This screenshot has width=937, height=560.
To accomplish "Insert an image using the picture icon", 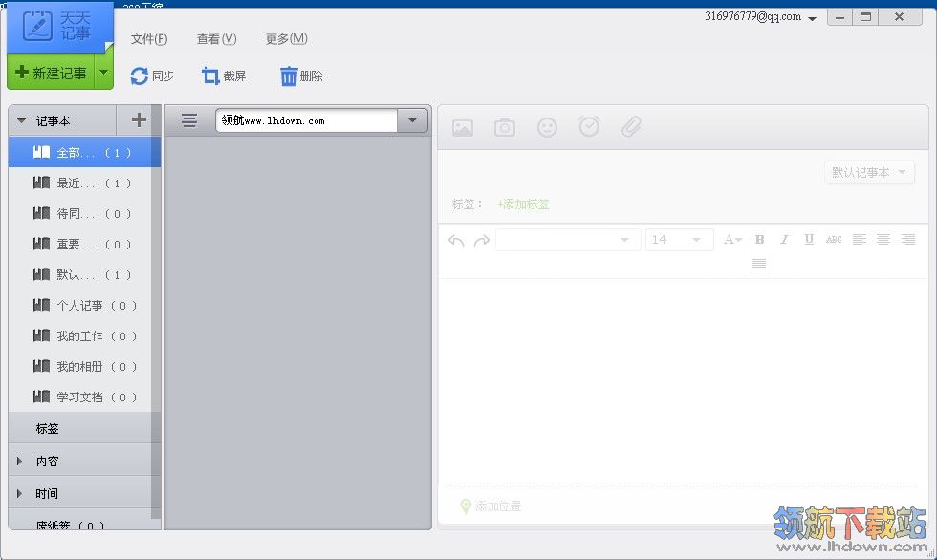I will pos(463,127).
